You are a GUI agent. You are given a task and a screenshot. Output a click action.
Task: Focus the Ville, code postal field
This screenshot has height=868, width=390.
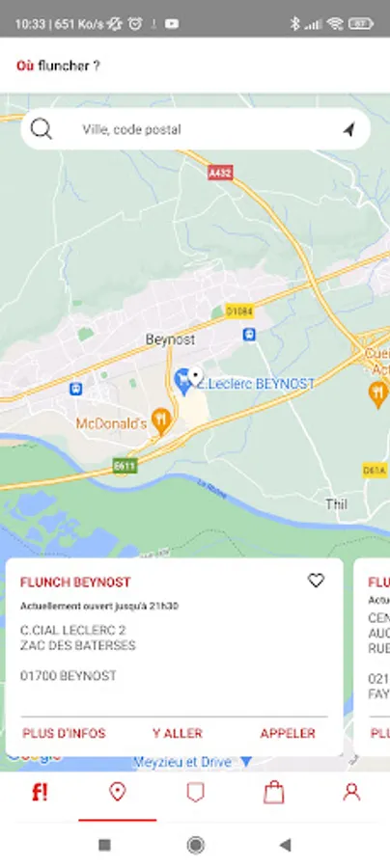pos(195,129)
